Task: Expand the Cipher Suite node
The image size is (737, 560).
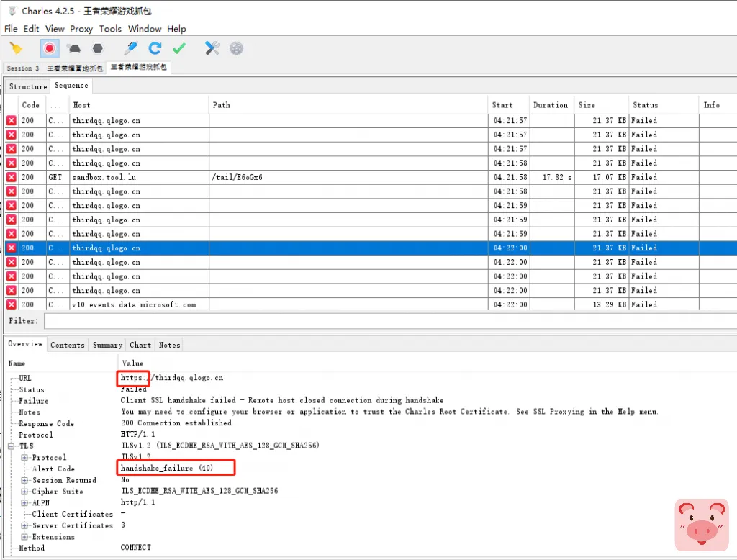Action: click(25, 492)
